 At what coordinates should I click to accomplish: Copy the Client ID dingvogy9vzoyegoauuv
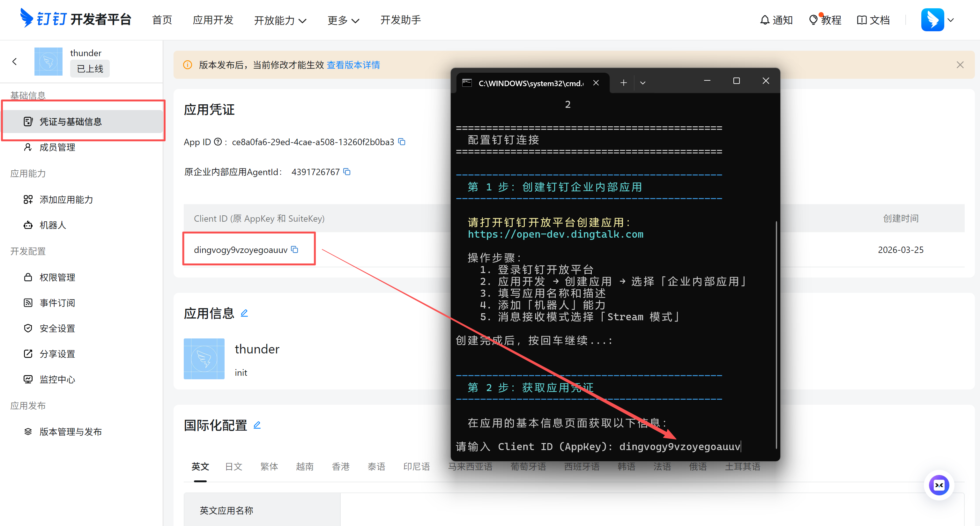295,249
